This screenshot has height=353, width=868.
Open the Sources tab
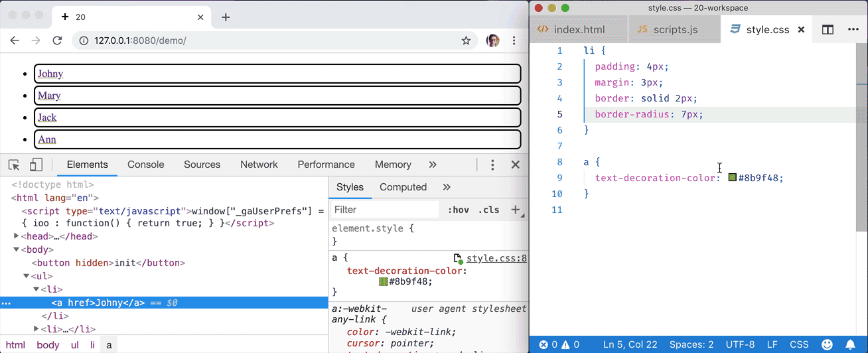[202, 165]
